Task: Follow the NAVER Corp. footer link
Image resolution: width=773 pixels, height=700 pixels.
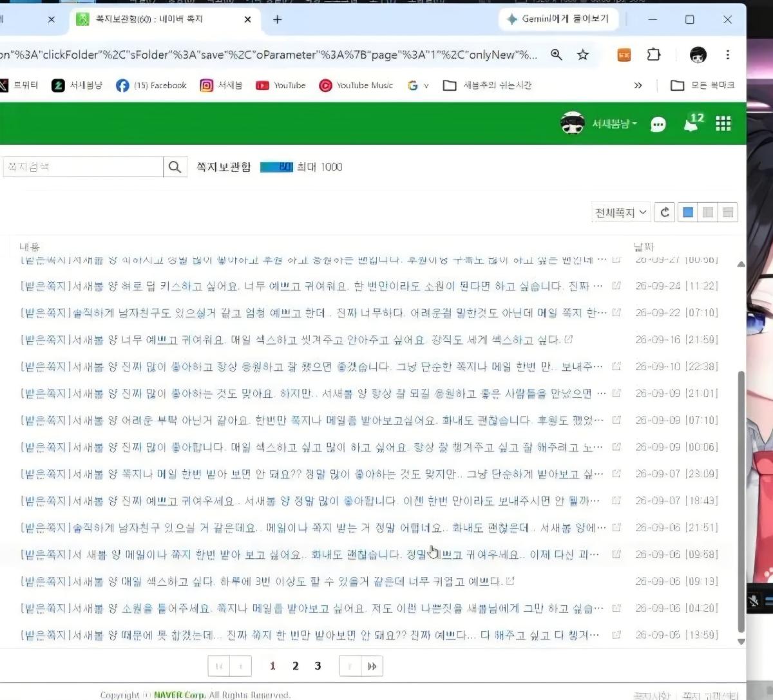Action: coord(179,695)
